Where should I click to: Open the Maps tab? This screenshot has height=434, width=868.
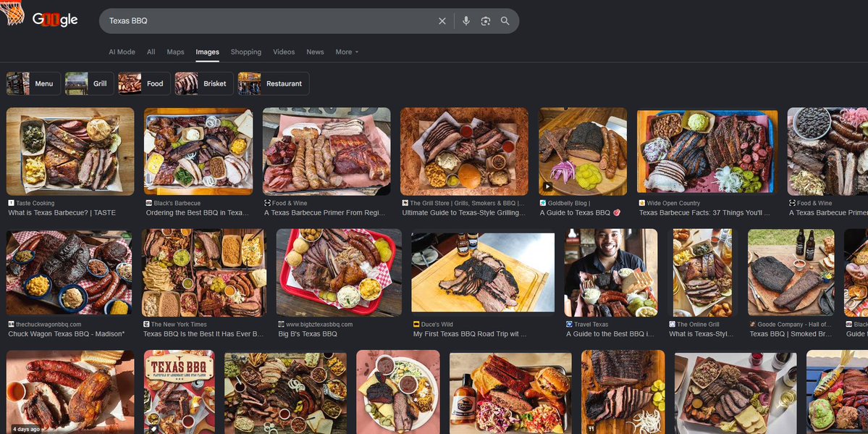click(175, 52)
